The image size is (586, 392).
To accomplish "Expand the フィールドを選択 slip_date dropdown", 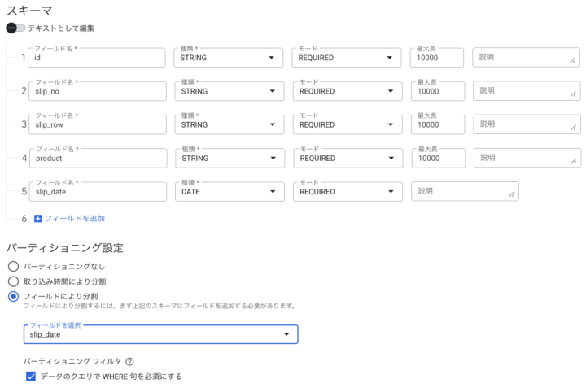I will [160, 334].
